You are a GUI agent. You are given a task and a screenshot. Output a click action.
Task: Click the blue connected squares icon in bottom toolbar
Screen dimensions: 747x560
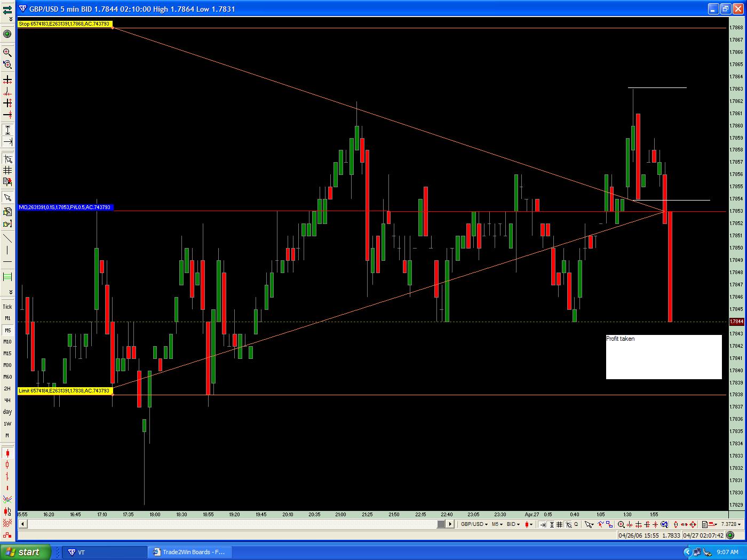pos(609,524)
